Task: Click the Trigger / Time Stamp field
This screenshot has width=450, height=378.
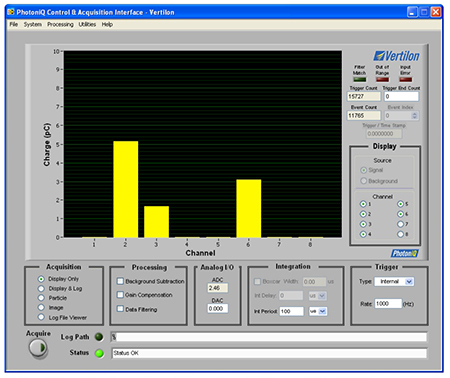Action: [384, 134]
